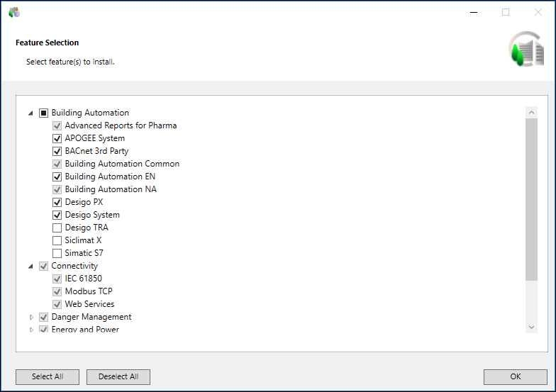Click the scrollbar down arrow
The height and width of the screenshot is (392, 556).
(x=532, y=327)
